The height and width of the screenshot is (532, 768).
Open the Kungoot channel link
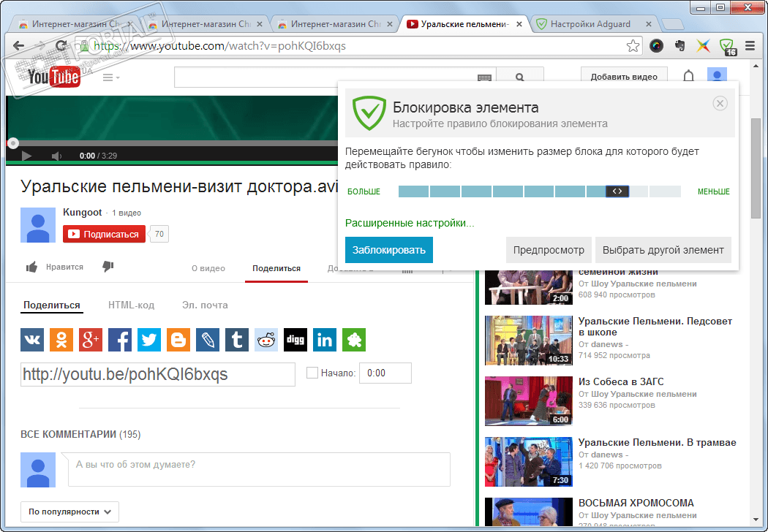click(x=82, y=213)
